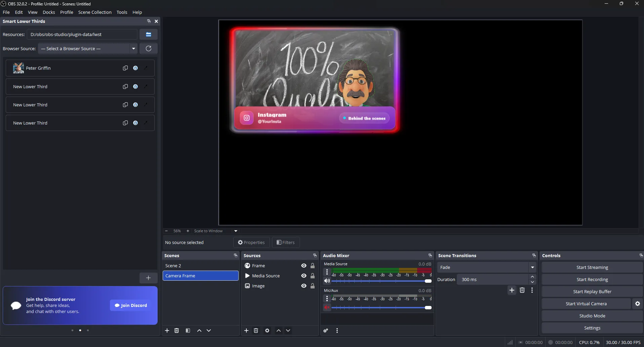
Task: Unlock the Image source
Action: (313, 285)
